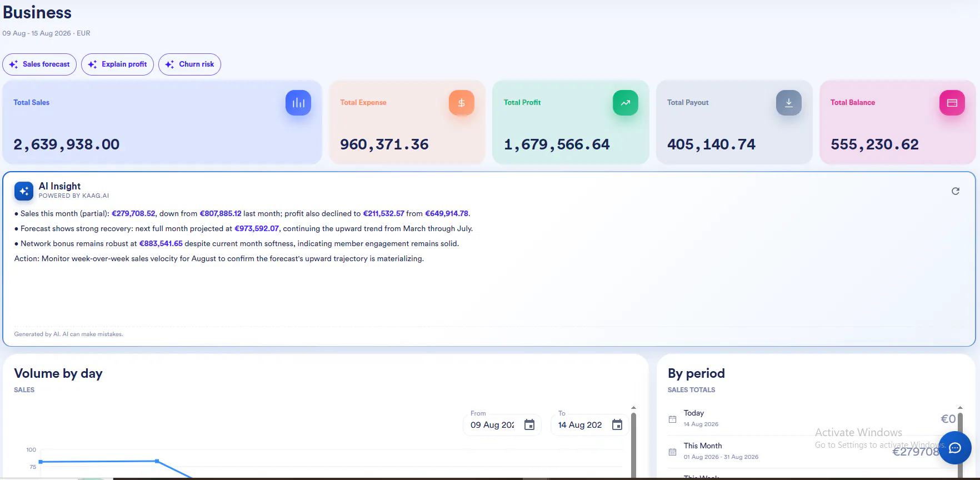This screenshot has height=480, width=980.
Task: Click the Total Balance card icon
Action: pos(952,103)
